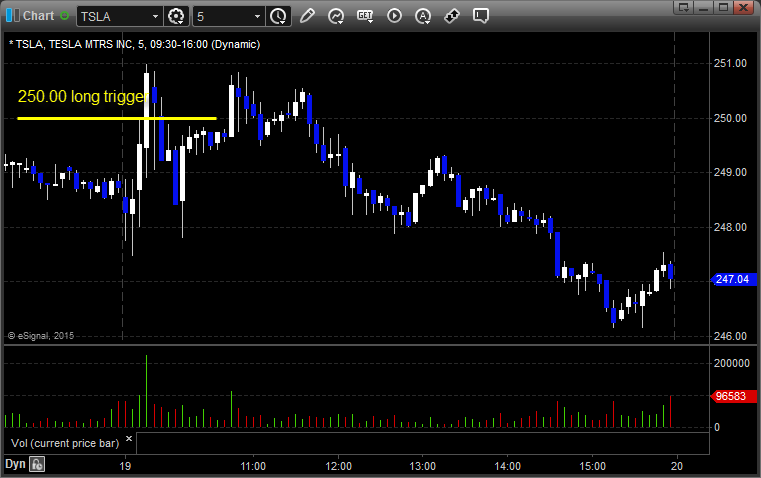Select the yellow 250.00 trigger line
The height and width of the screenshot is (478, 761).
pyautogui.click(x=116, y=118)
